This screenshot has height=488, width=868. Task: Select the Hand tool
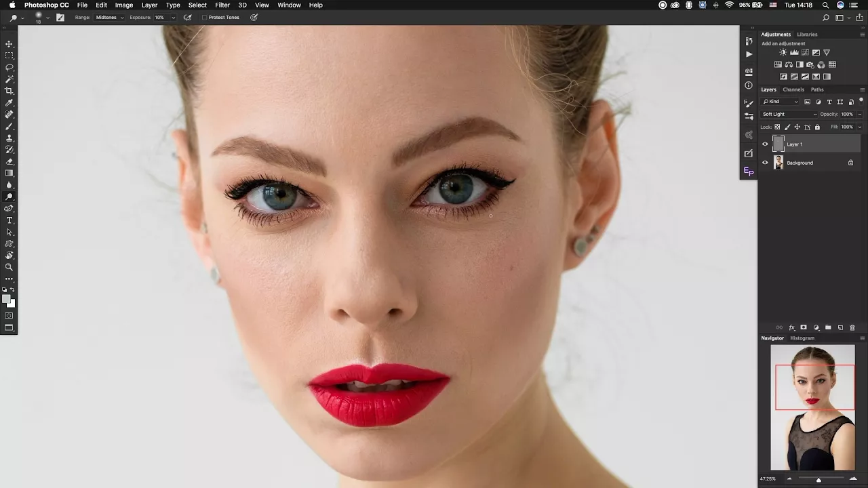(9, 256)
